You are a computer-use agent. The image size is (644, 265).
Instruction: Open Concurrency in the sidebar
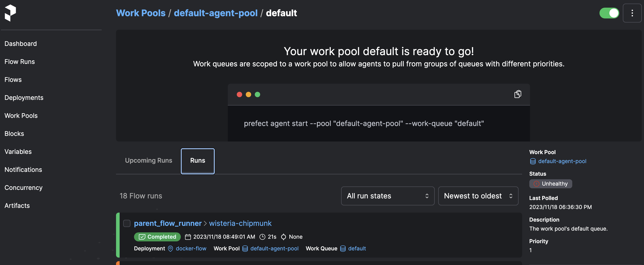tap(24, 187)
